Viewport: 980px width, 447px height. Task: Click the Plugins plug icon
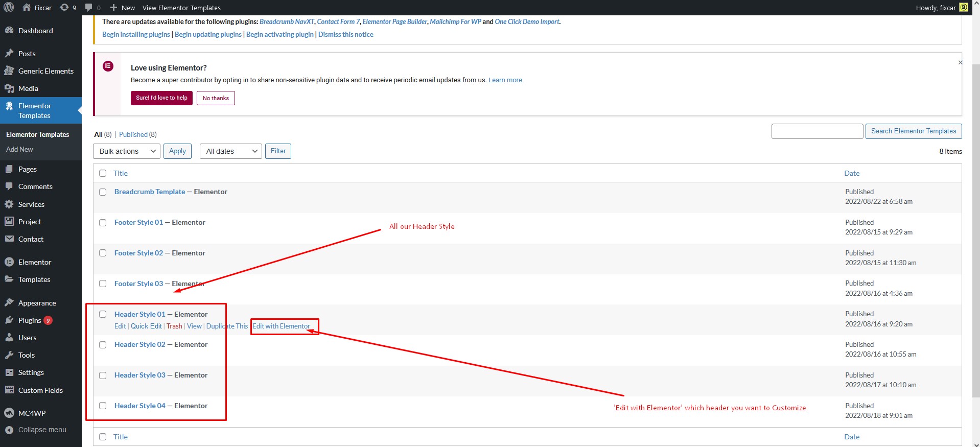point(9,320)
